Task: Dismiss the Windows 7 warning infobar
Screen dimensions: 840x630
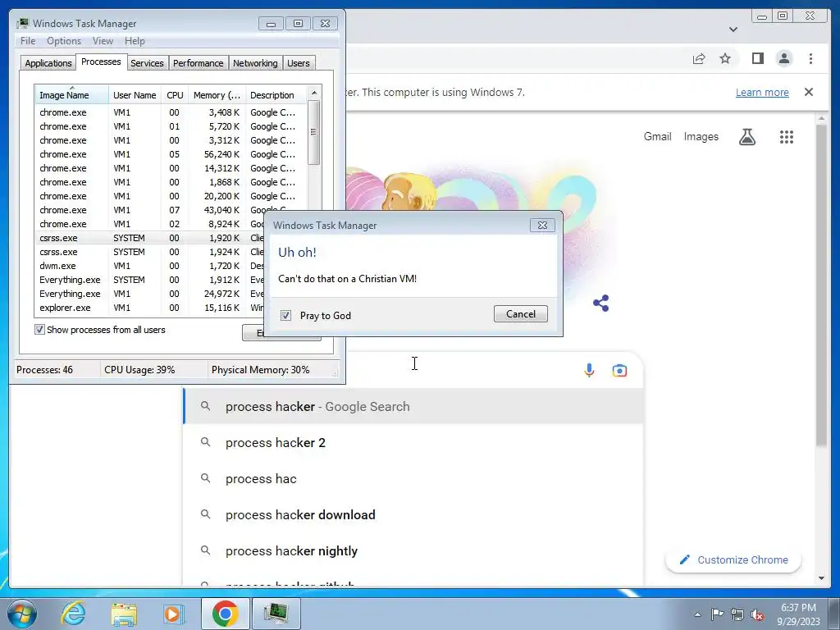Action: tap(808, 92)
